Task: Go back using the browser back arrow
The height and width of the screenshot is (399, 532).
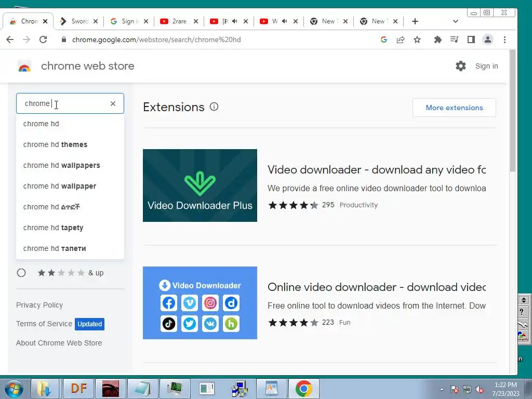Action: point(10,39)
